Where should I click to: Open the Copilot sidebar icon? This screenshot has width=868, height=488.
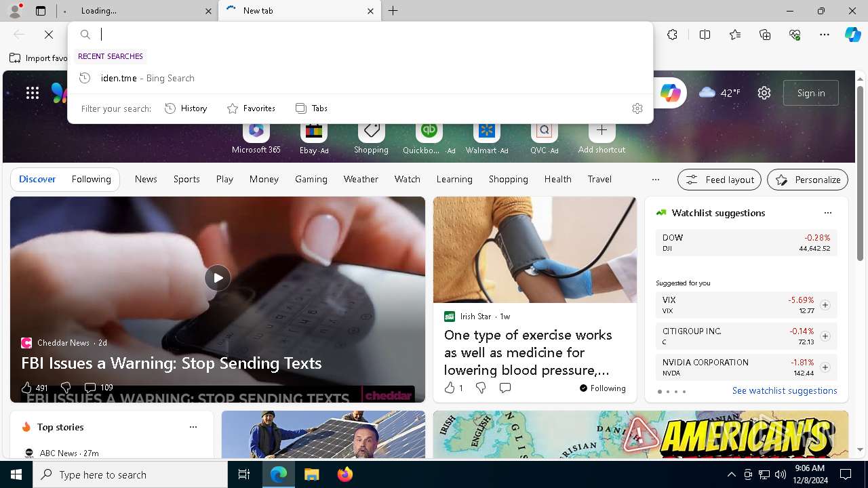point(852,35)
